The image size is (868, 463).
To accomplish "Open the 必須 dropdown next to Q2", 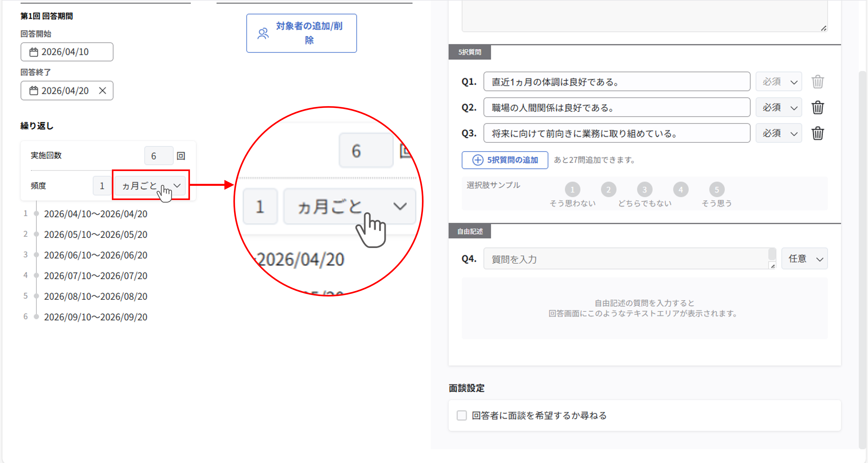I will coord(779,107).
